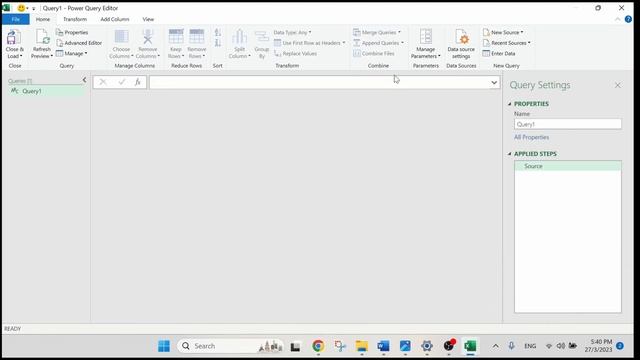This screenshot has width=640, height=360.
Task: Open Microsoft Word from the taskbar
Action: point(383,346)
